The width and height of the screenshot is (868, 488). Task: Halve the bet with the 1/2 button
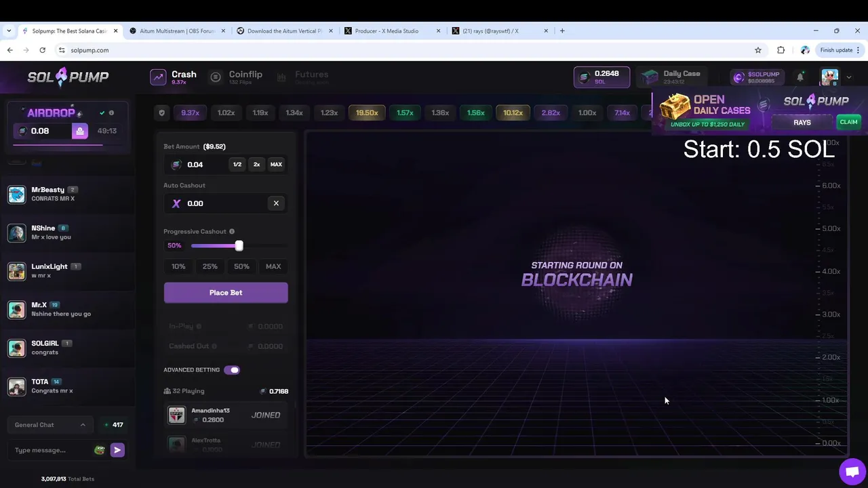[237, 164]
